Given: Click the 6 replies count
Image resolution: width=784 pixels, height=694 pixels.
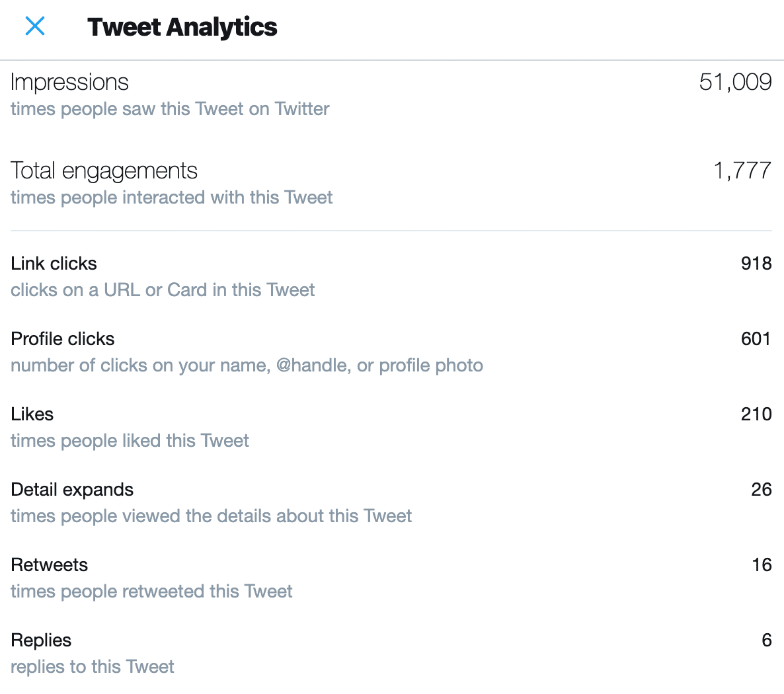Looking at the screenshot, I should tap(767, 640).
